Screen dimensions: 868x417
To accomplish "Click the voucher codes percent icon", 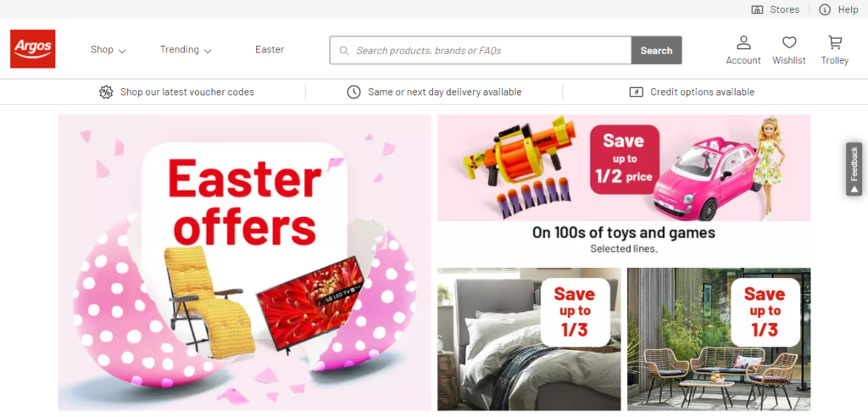I will tap(106, 92).
